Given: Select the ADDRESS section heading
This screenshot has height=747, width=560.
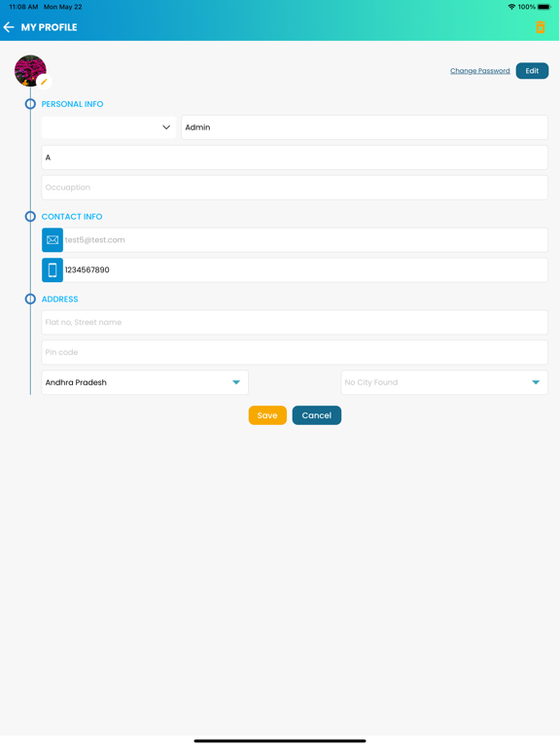Looking at the screenshot, I should point(59,299).
